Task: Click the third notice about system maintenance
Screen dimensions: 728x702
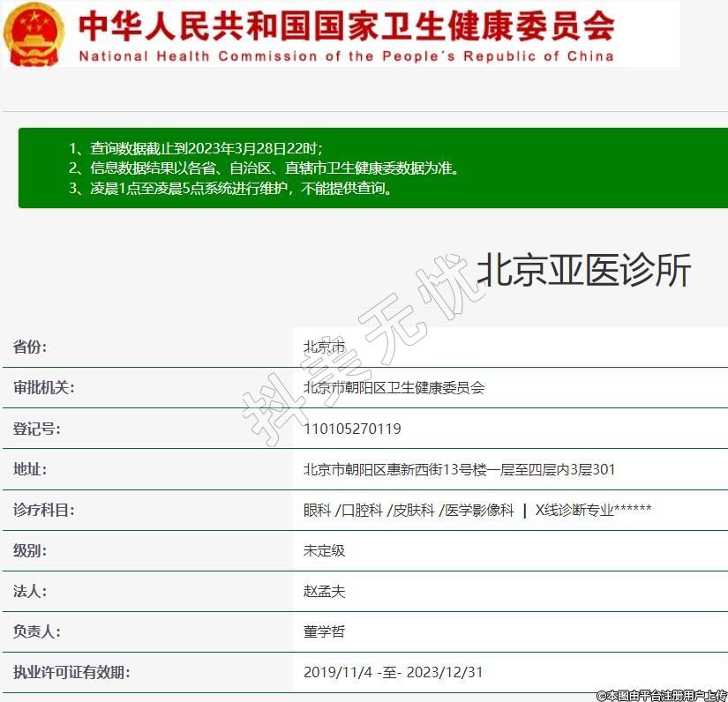Action: tap(230, 188)
